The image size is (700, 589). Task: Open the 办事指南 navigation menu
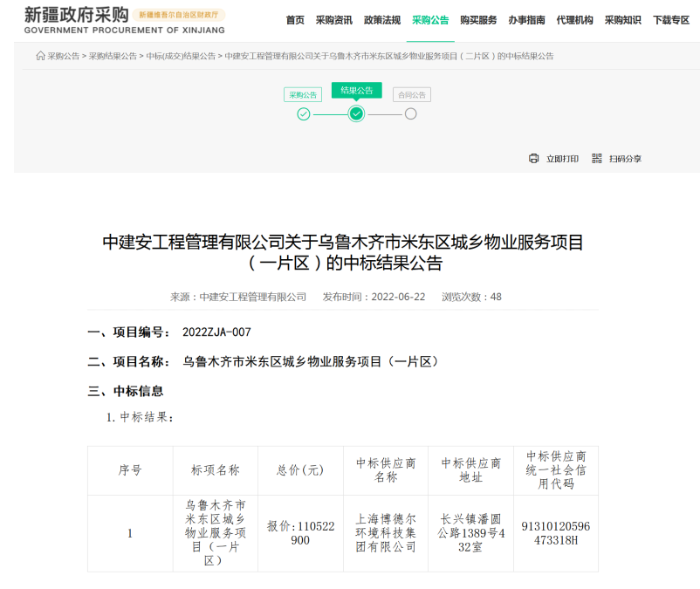[526, 20]
